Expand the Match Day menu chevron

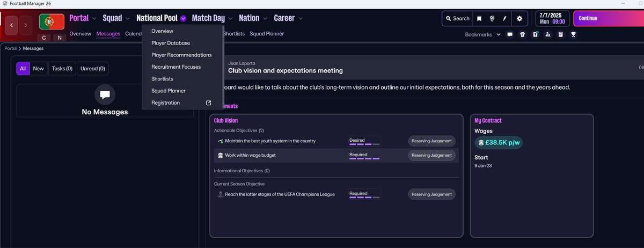(230, 19)
